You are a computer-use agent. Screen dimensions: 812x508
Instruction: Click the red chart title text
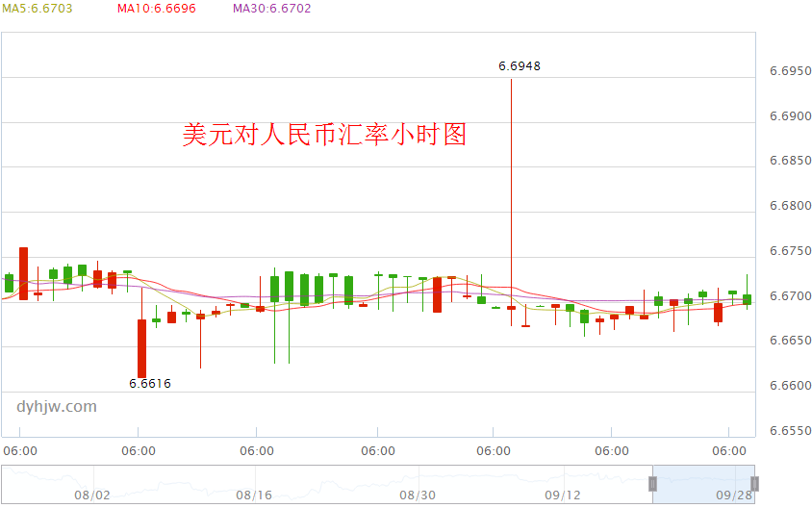324,135
